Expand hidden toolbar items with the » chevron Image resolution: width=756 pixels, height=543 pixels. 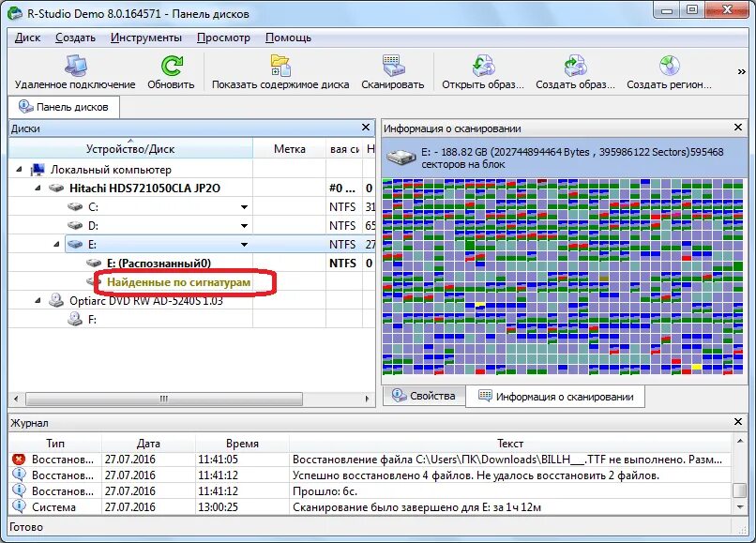tap(742, 72)
